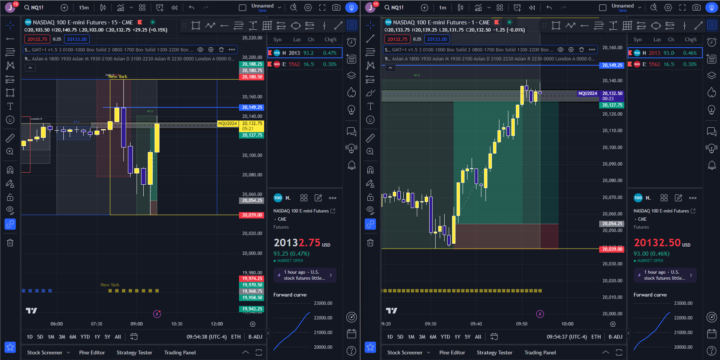The height and width of the screenshot is (360, 720).
Task: Open Alerts icon in left window toolbar
Action: pos(159,8)
